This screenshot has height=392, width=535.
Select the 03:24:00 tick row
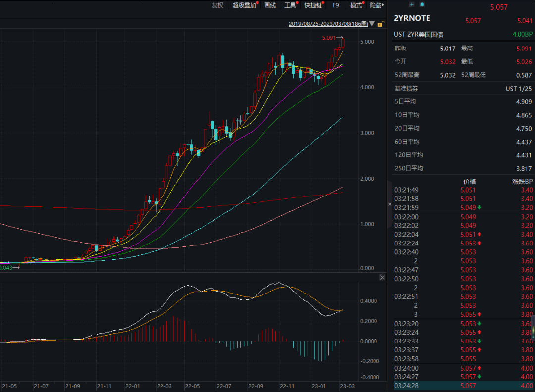(463, 368)
